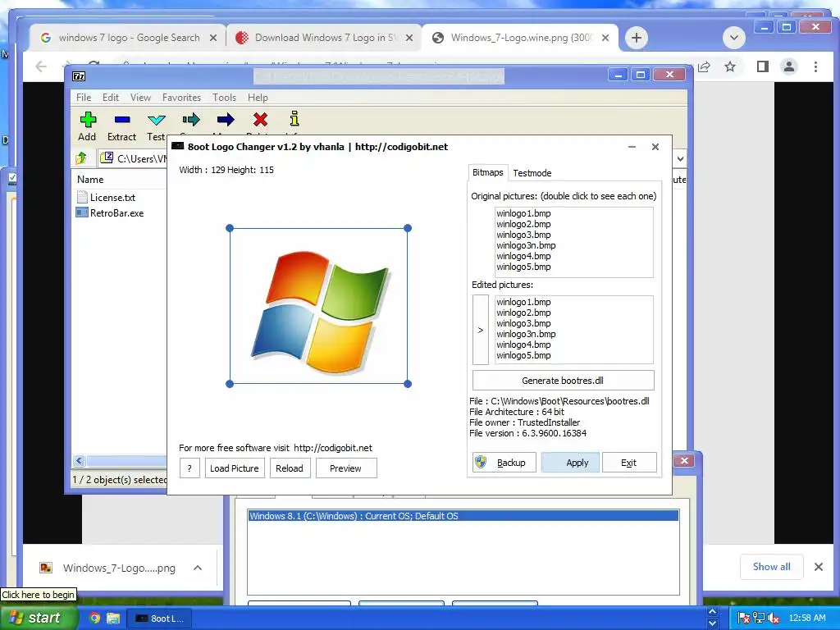Viewport: 840px width, 630px height.
Task: Bookmark this page with star icon
Action: pos(729,66)
